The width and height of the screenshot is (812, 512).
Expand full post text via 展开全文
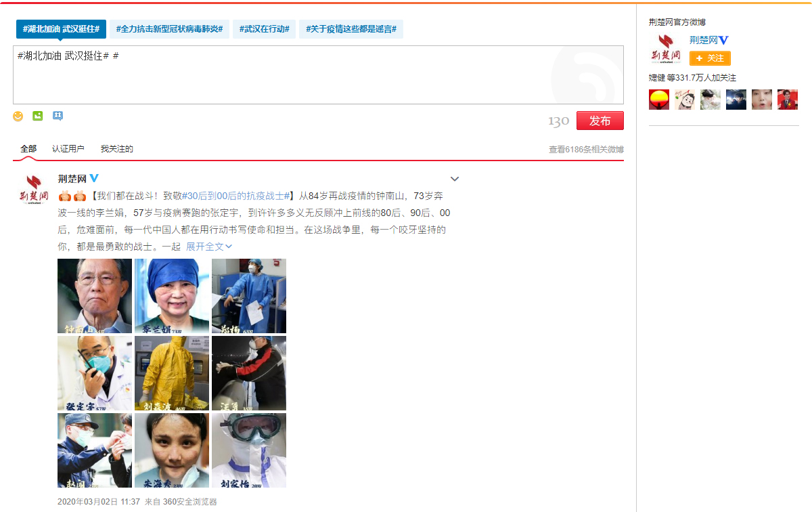(208, 247)
